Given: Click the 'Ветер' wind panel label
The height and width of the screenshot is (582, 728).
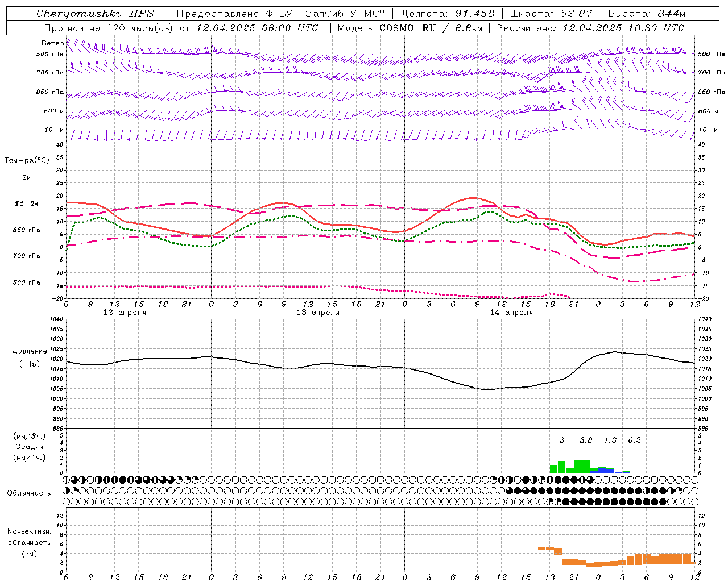Looking at the screenshot, I should 52,43.
